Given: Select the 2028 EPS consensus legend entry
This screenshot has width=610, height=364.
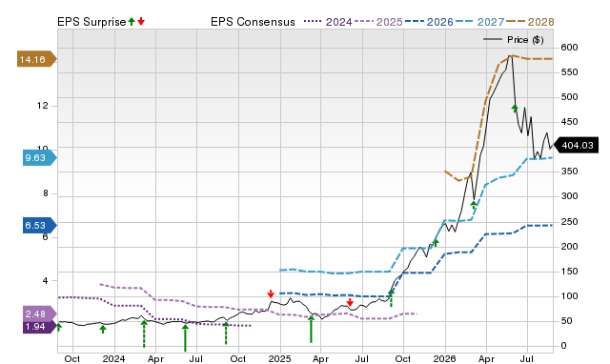Looking at the screenshot, I should tap(530, 22).
